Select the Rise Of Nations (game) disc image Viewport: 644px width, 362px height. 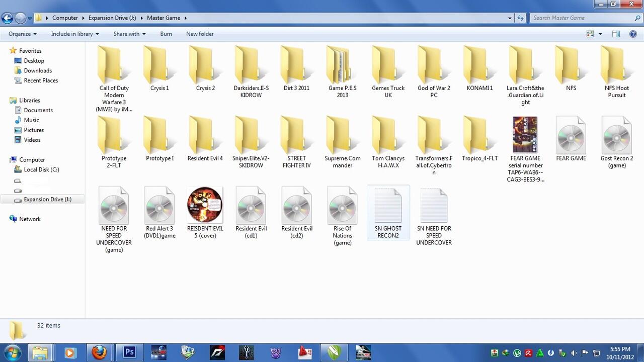tap(343, 216)
